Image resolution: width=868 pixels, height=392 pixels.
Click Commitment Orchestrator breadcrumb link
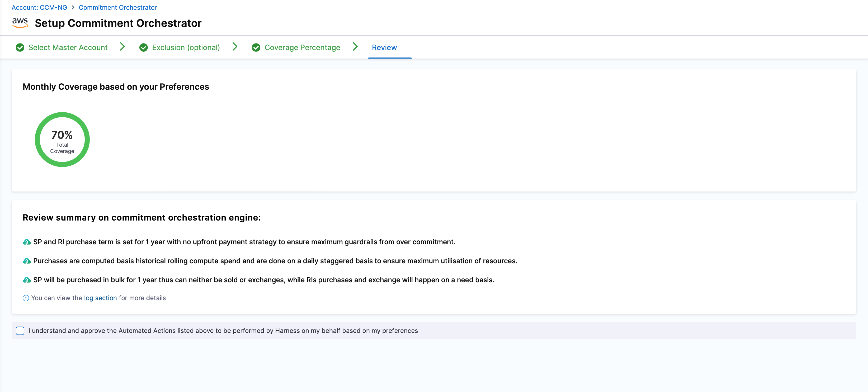tap(117, 7)
